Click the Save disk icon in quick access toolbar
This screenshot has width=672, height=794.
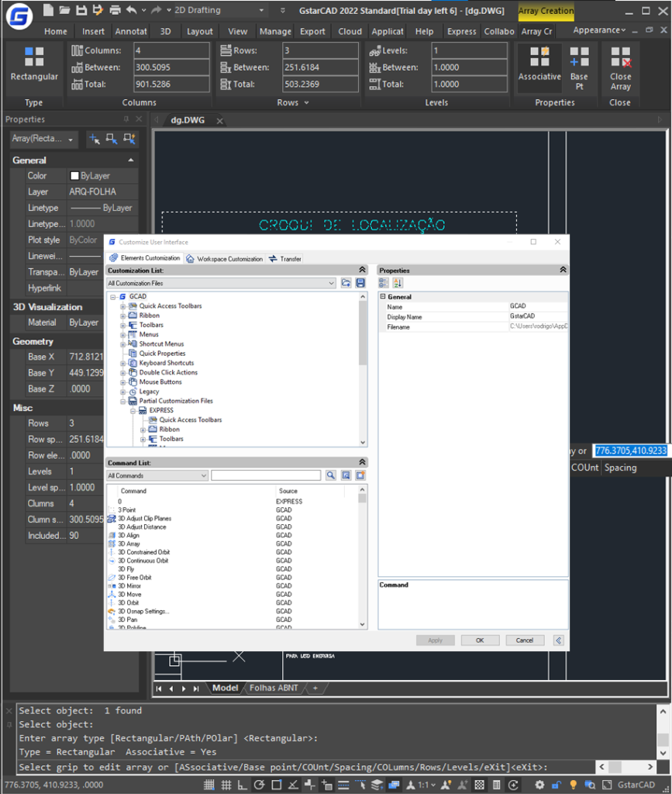pos(81,9)
